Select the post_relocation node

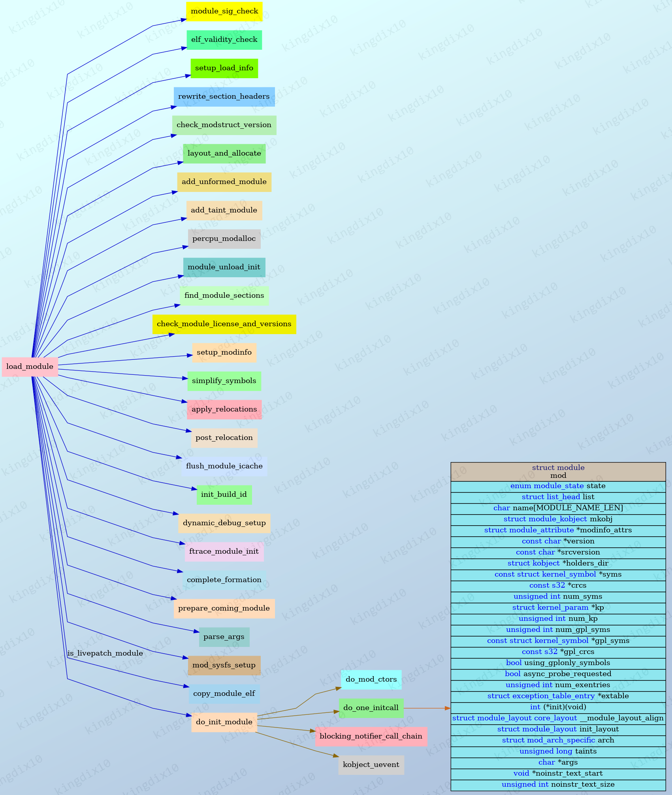[224, 438]
